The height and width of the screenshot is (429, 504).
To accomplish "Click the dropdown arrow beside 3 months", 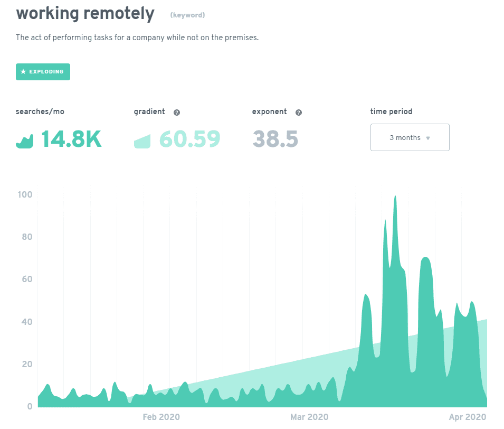I will click(x=428, y=138).
